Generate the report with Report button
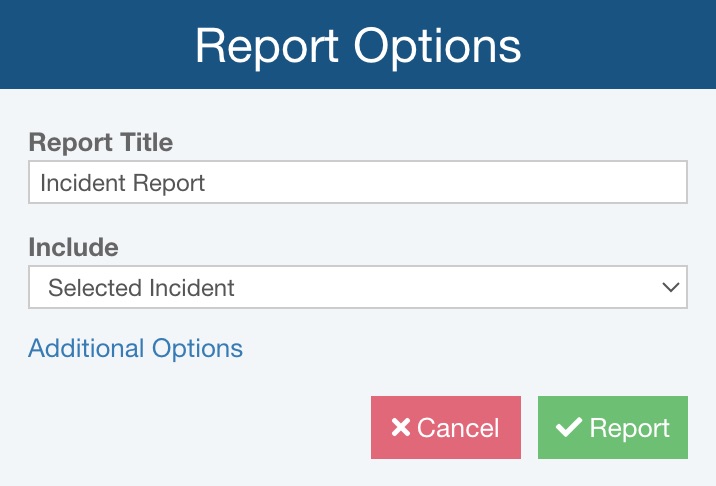 [x=613, y=428]
